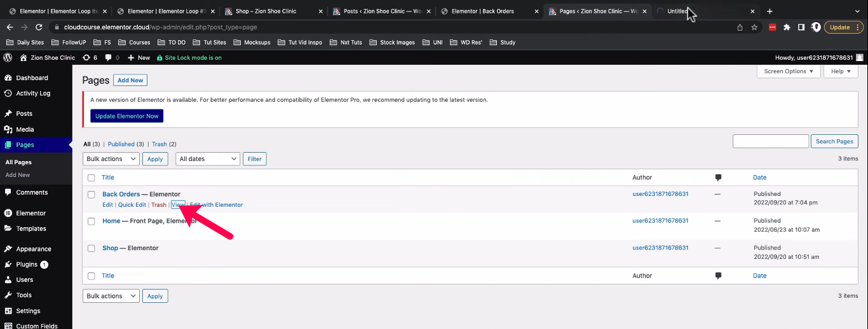Open Activity Log in sidebar

pos(33,93)
